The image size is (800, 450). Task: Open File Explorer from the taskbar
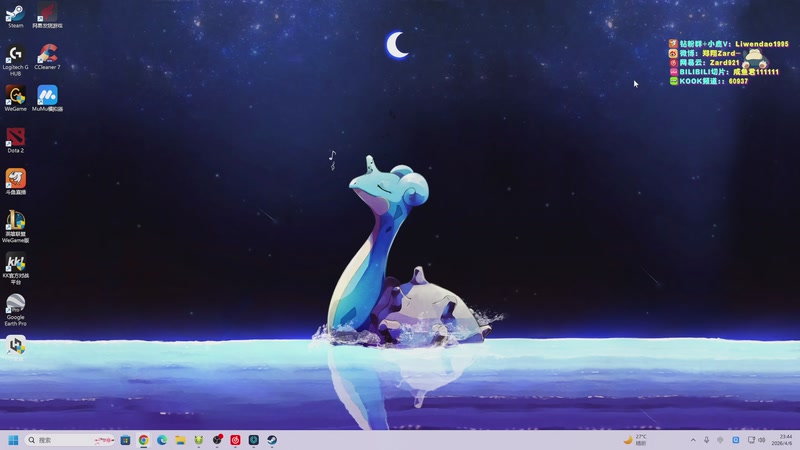180,440
